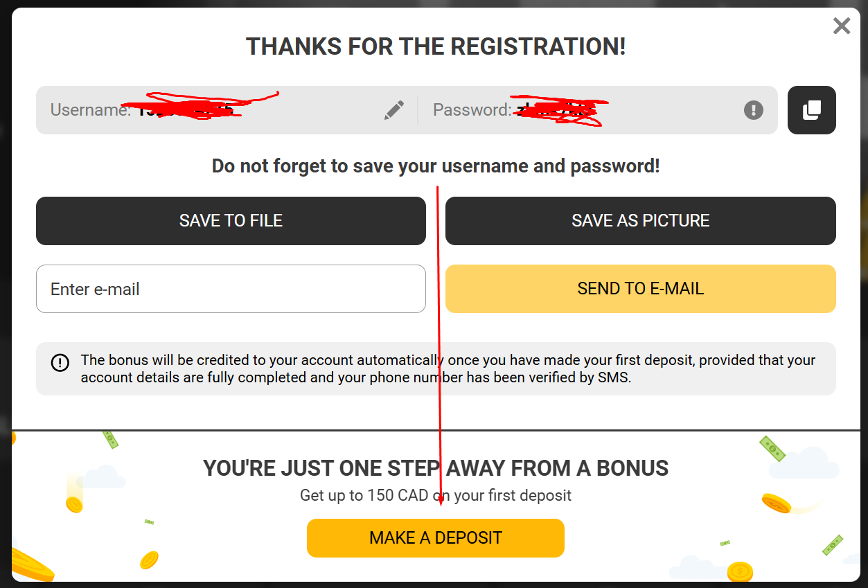Close the registration dialog with the X

pos(841,26)
